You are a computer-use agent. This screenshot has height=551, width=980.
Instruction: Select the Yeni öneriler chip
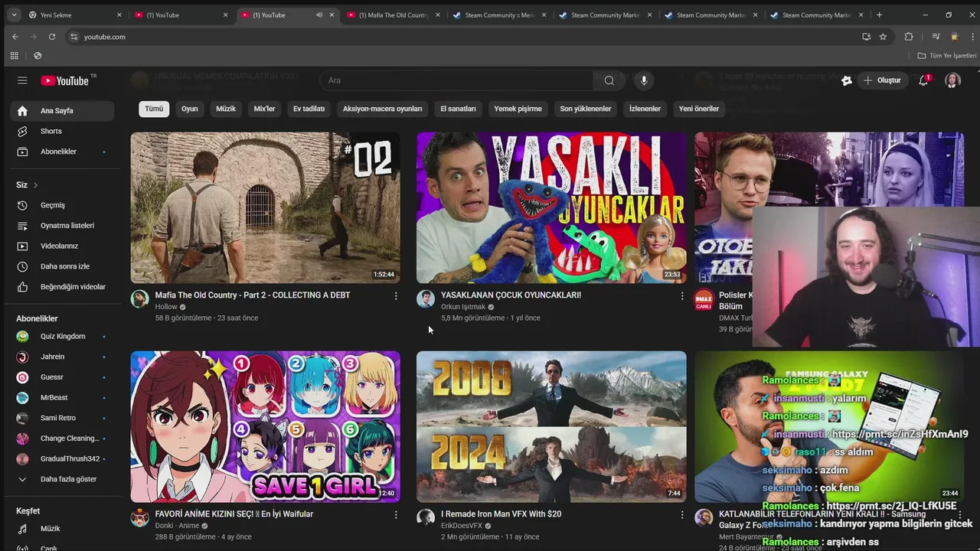699,109
